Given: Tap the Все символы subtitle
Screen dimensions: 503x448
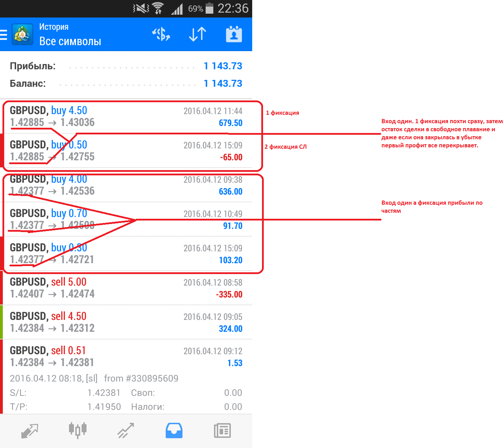Looking at the screenshot, I should coord(70,41).
